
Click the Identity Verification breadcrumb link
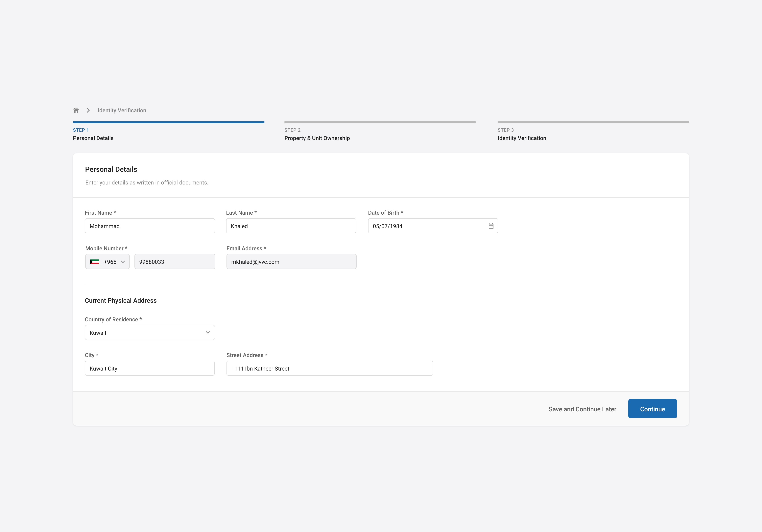tap(122, 110)
